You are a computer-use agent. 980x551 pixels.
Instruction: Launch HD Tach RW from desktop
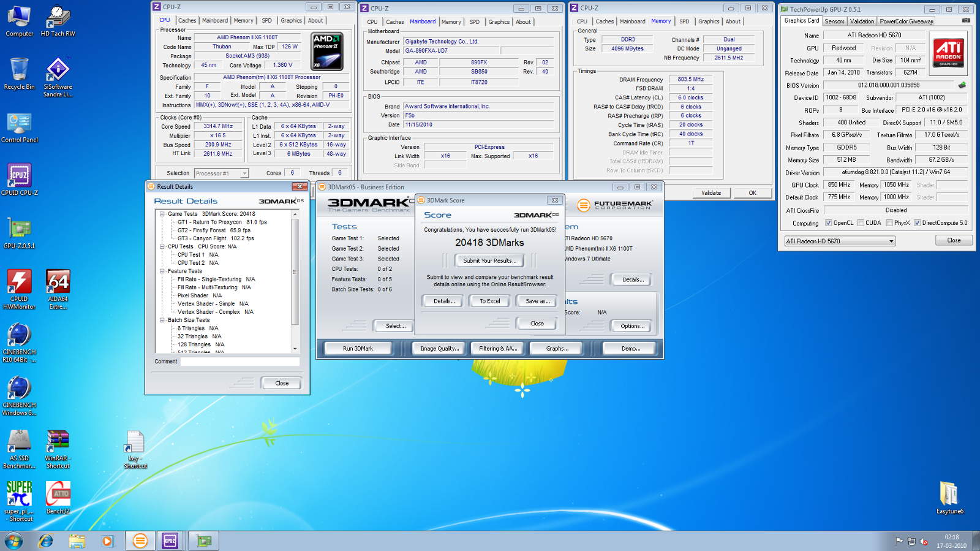pos(58,21)
